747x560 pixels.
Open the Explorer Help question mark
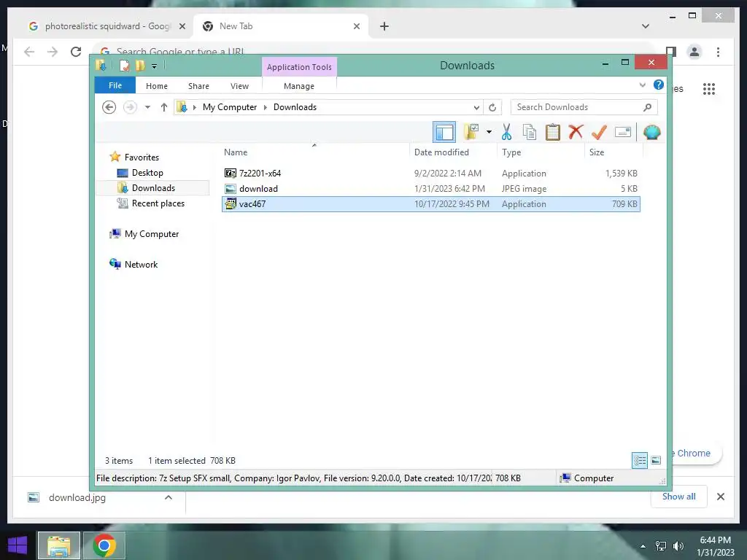pyautogui.click(x=659, y=85)
